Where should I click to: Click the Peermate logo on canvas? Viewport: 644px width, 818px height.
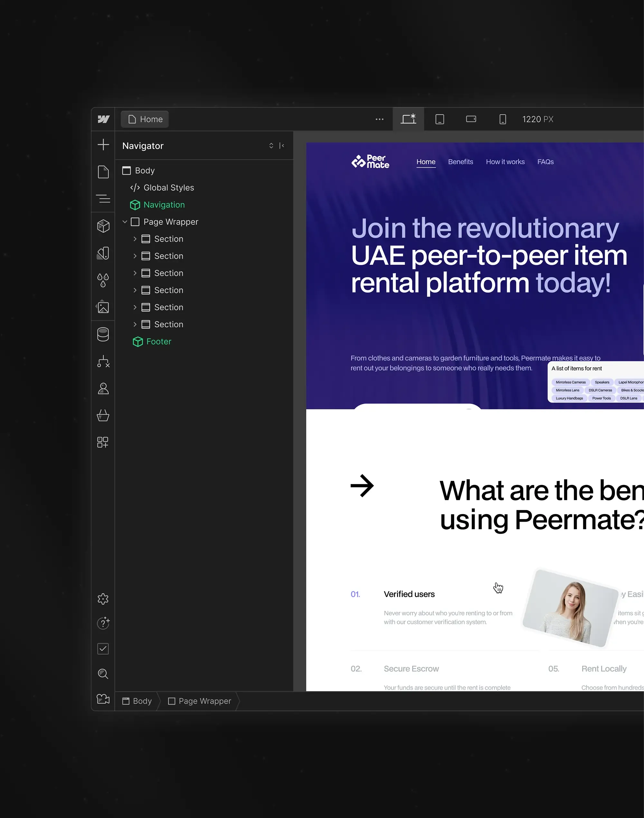pos(370,161)
